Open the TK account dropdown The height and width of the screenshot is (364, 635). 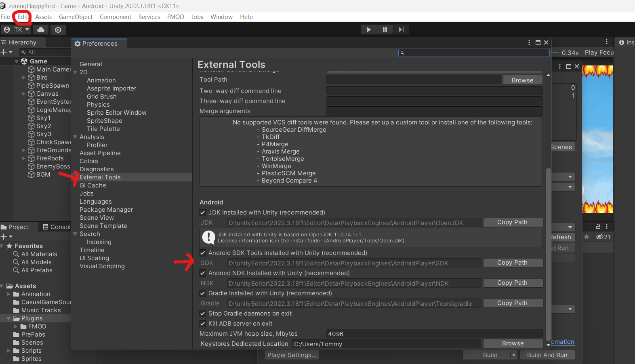coord(17,29)
